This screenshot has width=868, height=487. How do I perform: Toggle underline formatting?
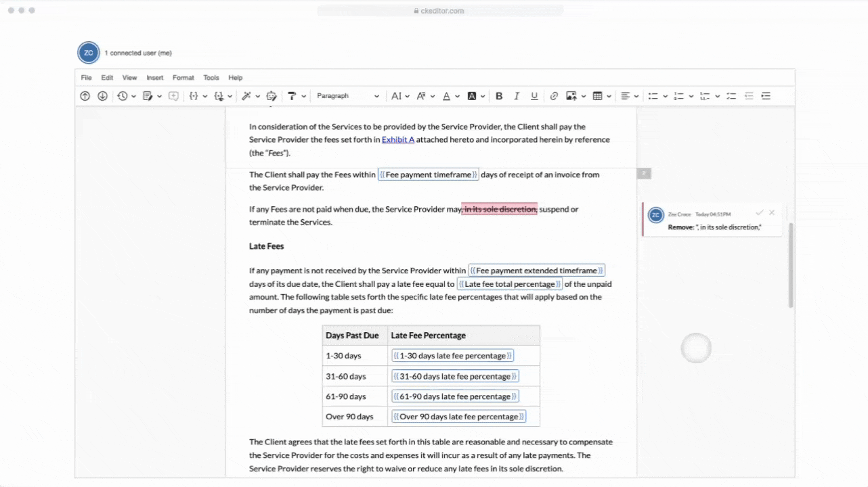click(x=534, y=96)
